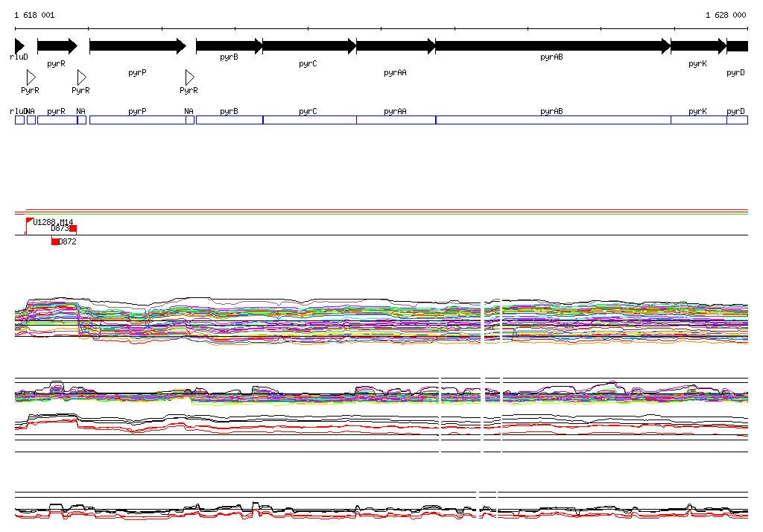
Task: Click the blue pyrAA annotation box
Action: (x=396, y=120)
